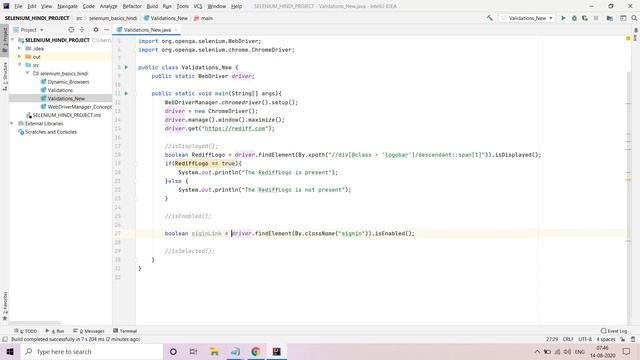Click the Build project hammer icon
Image resolution: width=640 pixels, height=360 pixels.
click(489, 18)
